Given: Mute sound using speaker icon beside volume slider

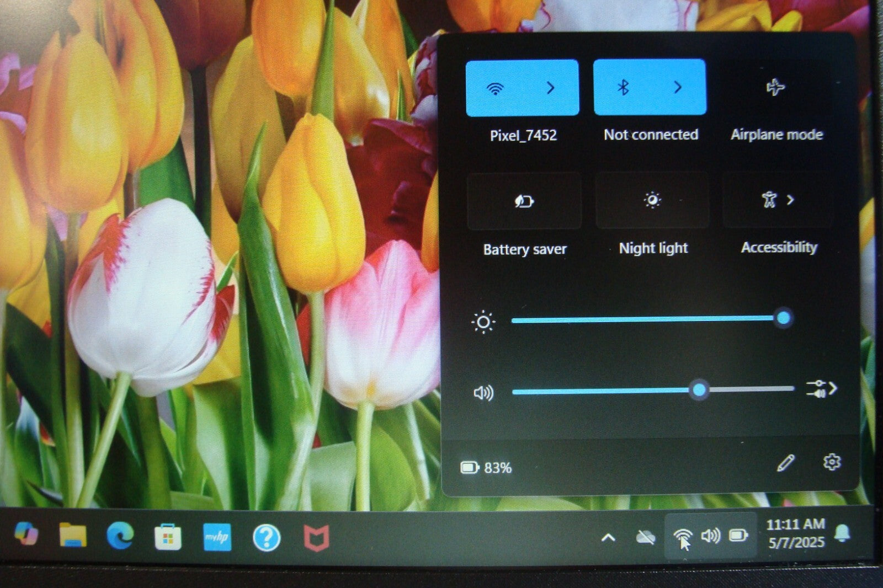Looking at the screenshot, I should (x=483, y=393).
